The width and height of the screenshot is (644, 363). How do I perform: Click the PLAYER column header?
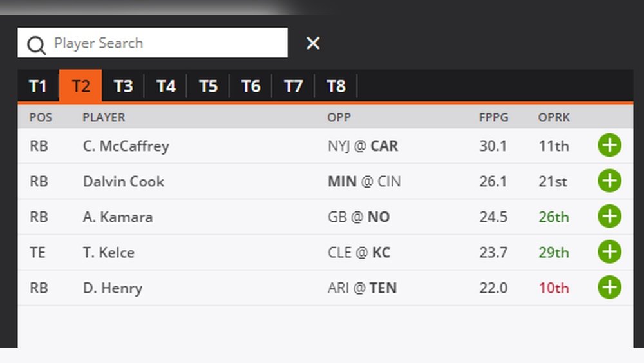click(104, 117)
